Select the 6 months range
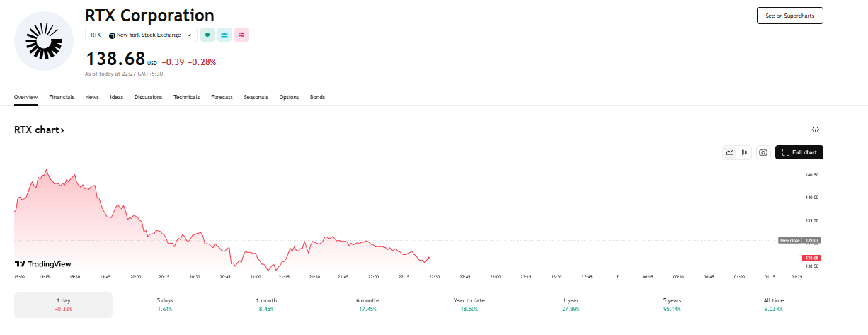Image resolution: width=868 pixels, height=335 pixels. [368, 305]
